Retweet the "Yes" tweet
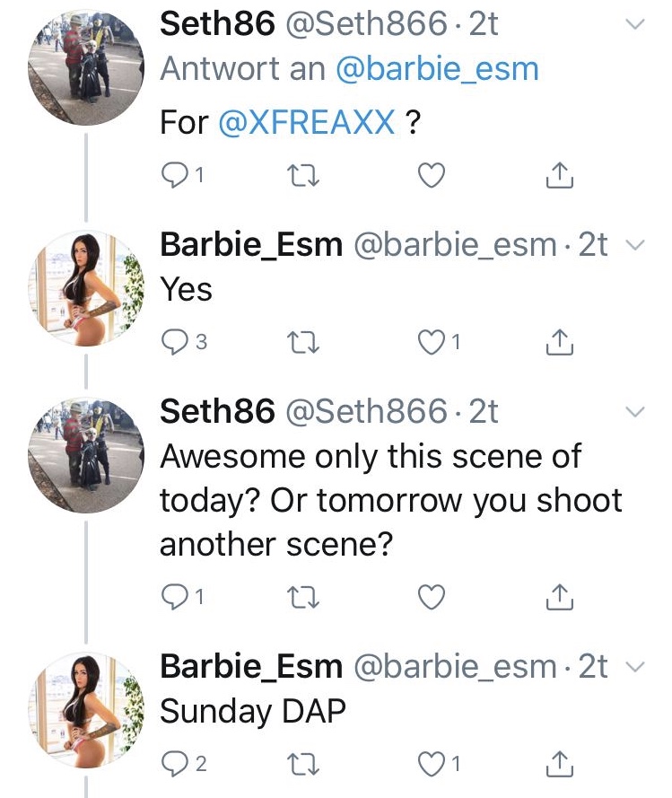 click(x=302, y=341)
